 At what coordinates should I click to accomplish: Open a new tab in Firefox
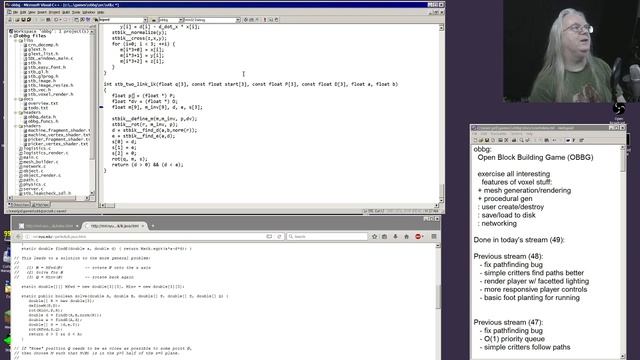tap(153, 226)
